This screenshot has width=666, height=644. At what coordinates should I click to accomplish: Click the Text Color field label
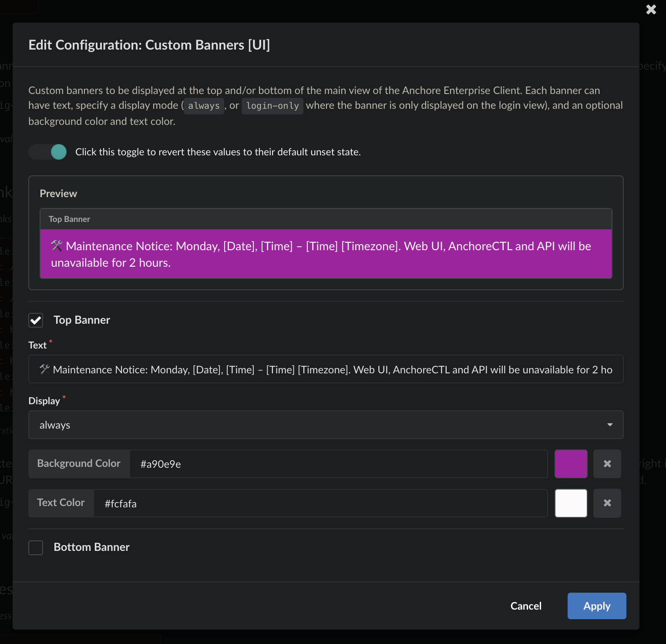click(x=61, y=503)
